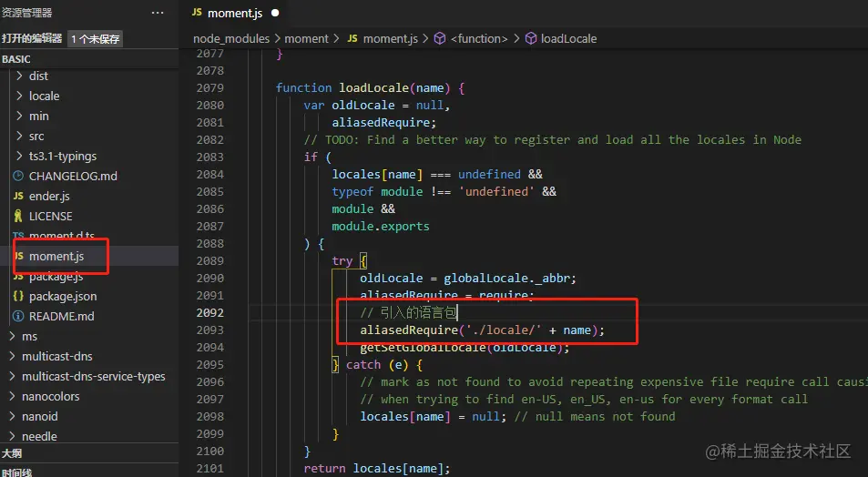The image size is (868, 477).
Task: Click the 'try' keyword on line 2089
Action: [342, 260]
